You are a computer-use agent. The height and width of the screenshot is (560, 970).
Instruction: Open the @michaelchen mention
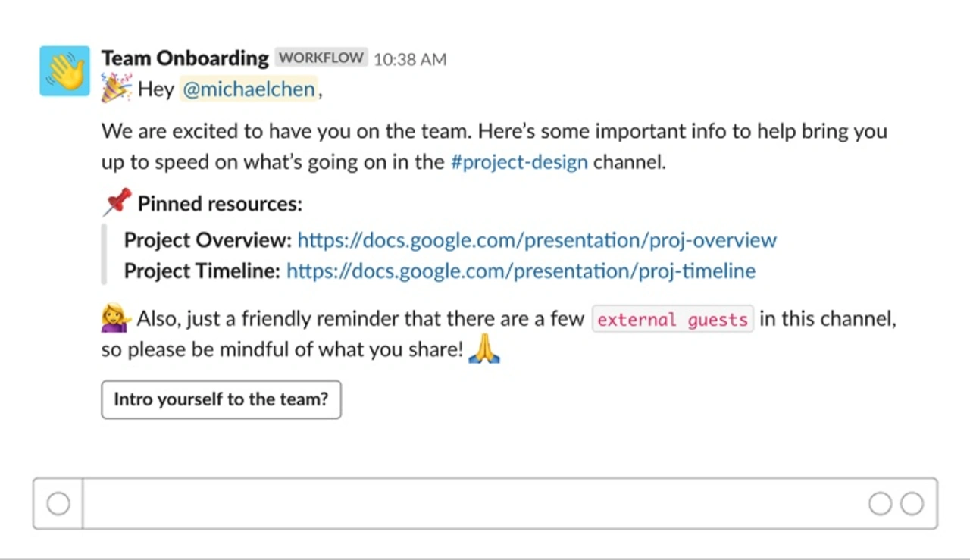(249, 89)
